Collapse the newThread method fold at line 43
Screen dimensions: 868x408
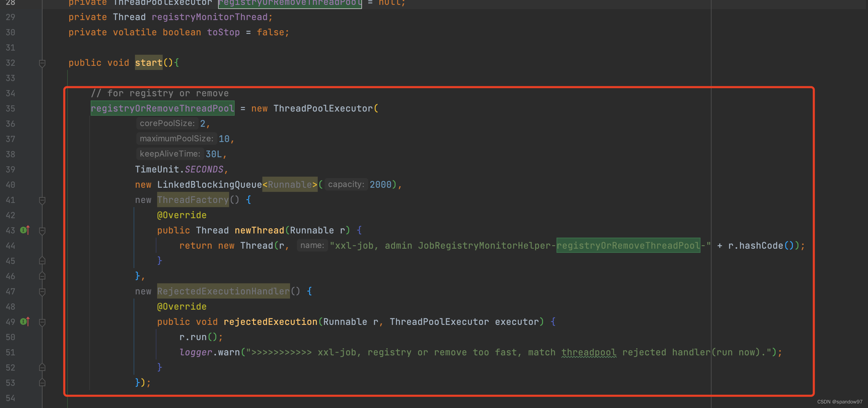[x=42, y=231]
